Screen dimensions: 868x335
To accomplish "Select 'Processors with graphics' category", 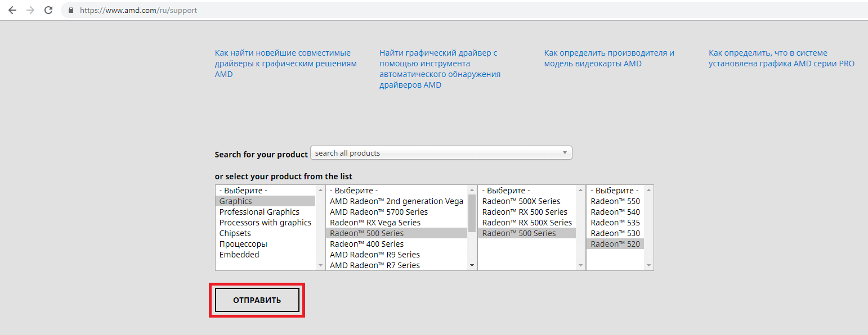I will [265, 223].
